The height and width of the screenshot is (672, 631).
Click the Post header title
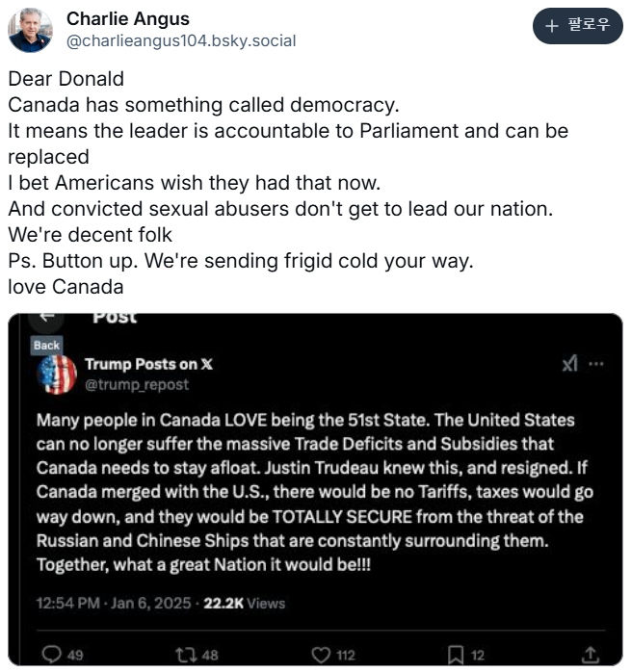pyautogui.click(x=115, y=317)
